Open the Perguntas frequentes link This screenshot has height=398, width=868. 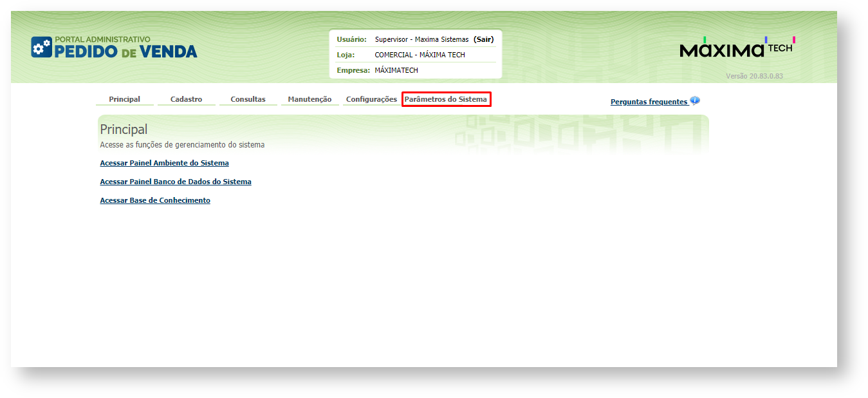649,102
